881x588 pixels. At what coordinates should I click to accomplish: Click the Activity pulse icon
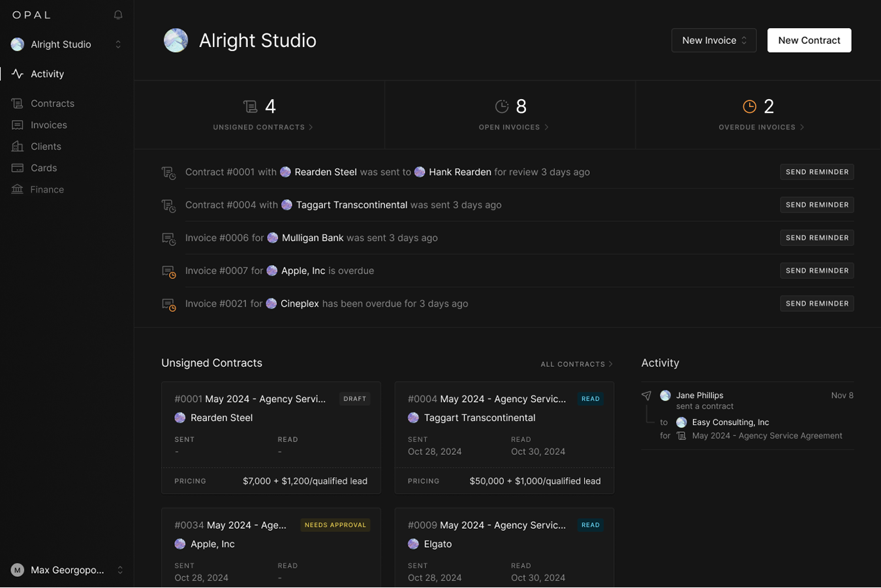pyautogui.click(x=18, y=74)
